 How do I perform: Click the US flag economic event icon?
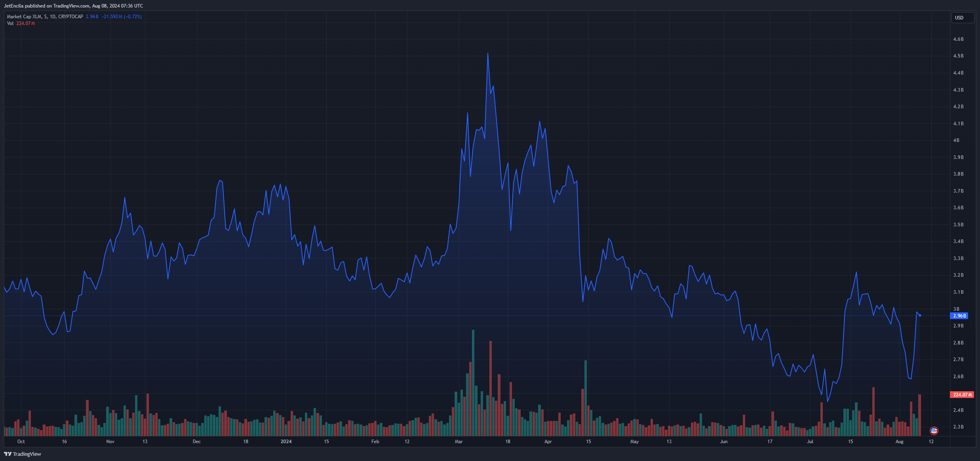(x=934, y=430)
